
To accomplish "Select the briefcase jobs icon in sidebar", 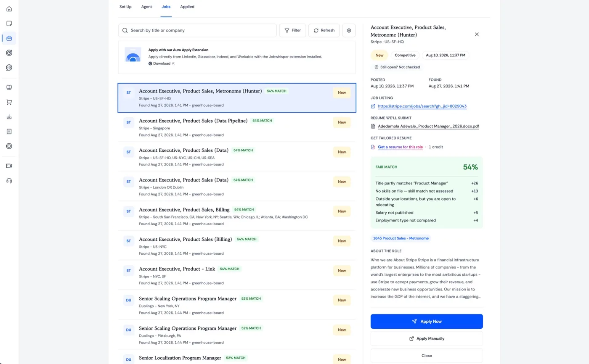I will click(x=9, y=38).
